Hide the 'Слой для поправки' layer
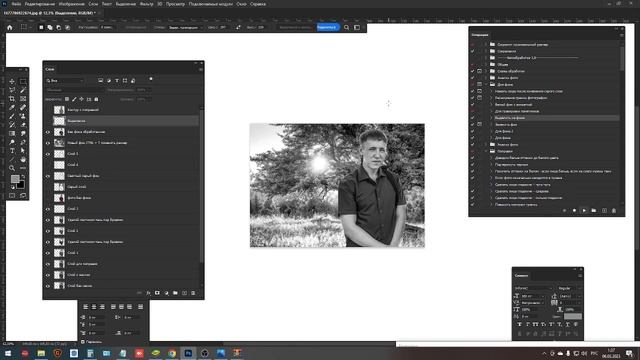This screenshot has height=360, width=640. click(48, 264)
